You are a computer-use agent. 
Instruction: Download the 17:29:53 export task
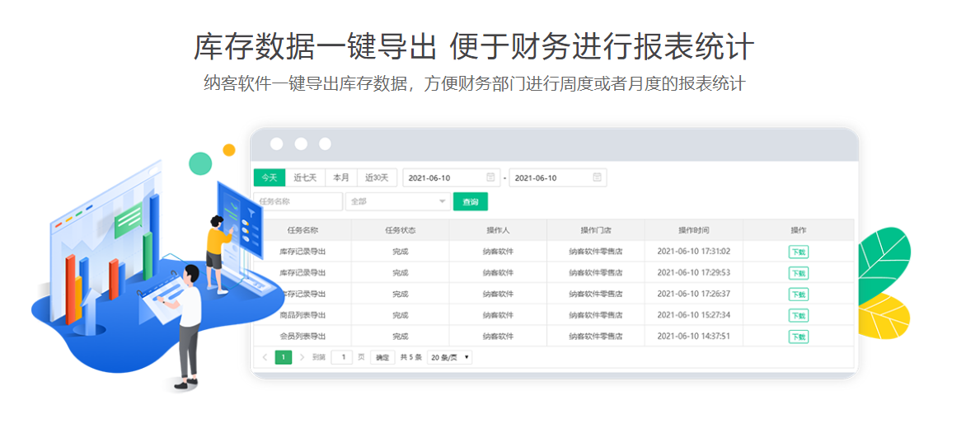pos(798,272)
